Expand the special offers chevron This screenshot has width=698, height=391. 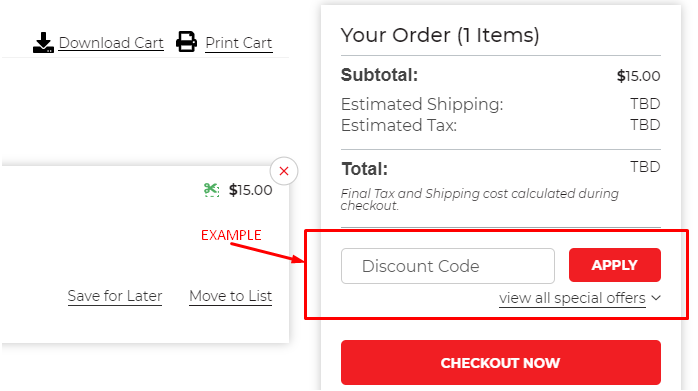tap(656, 298)
